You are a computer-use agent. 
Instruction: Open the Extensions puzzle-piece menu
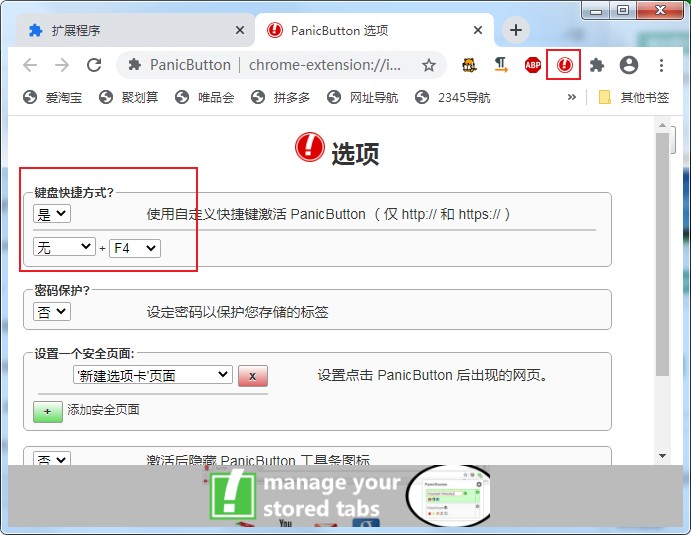pyautogui.click(x=597, y=65)
